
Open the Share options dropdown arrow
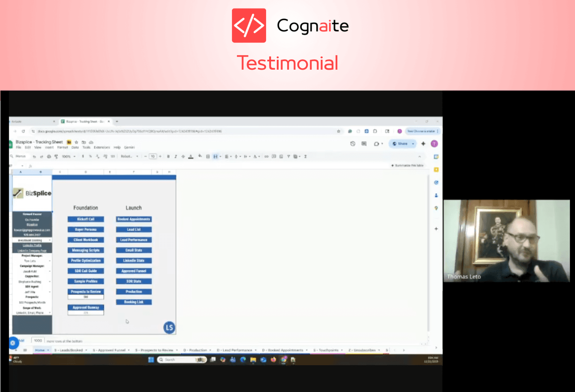(x=413, y=144)
